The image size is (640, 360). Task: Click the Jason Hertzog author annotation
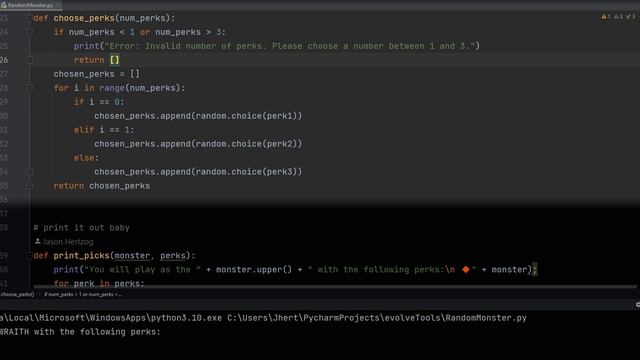click(x=68, y=242)
